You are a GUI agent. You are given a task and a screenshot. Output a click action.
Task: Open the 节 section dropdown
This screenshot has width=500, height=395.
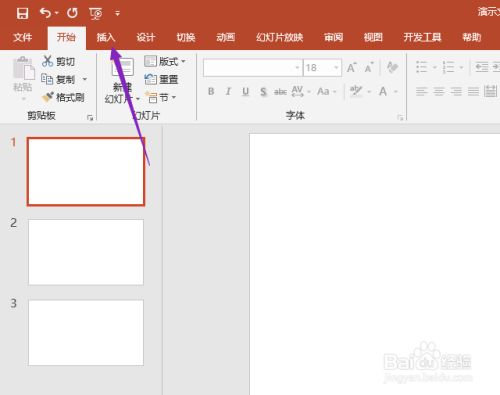coord(160,97)
